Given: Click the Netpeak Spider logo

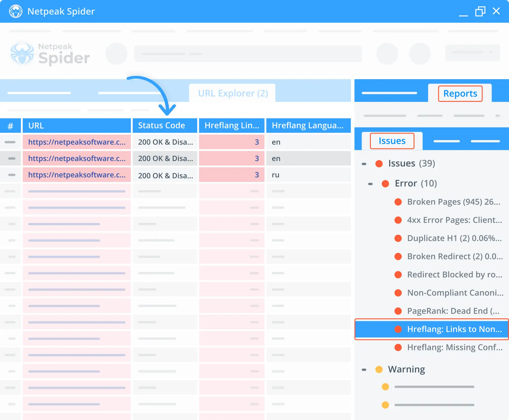Looking at the screenshot, I should [x=50, y=54].
